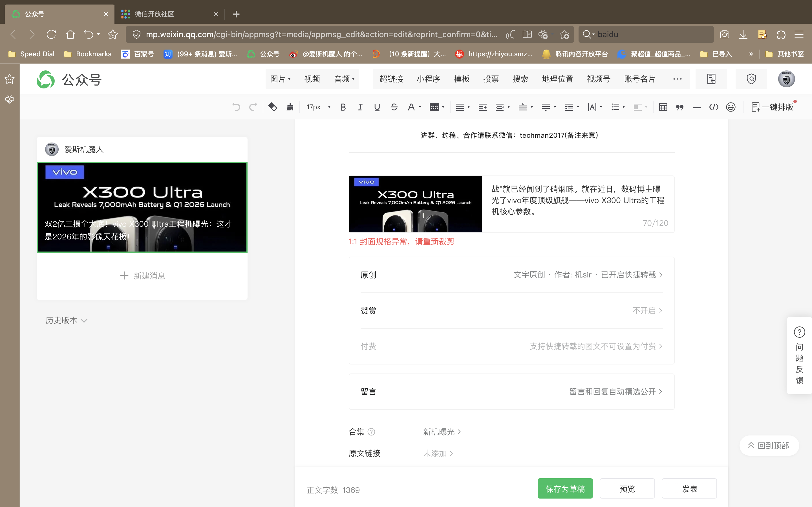Toggle underline formatting
Screen dimensions: 812x507
(x=377, y=107)
